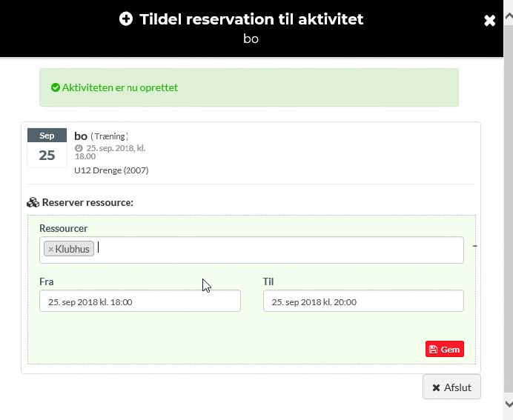Click the plus circle icon in header

(x=126, y=19)
